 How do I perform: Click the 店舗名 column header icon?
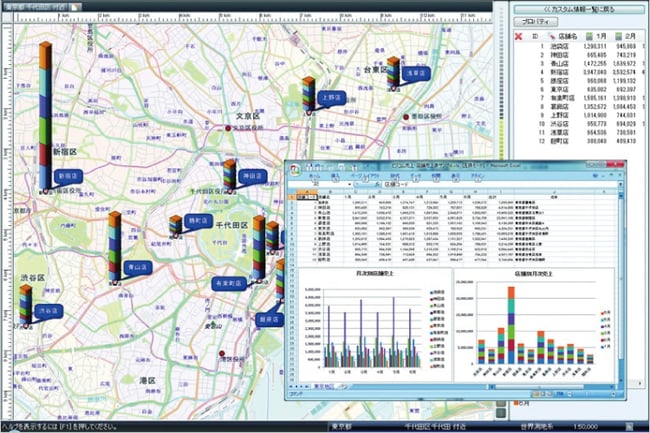tap(551, 37)
